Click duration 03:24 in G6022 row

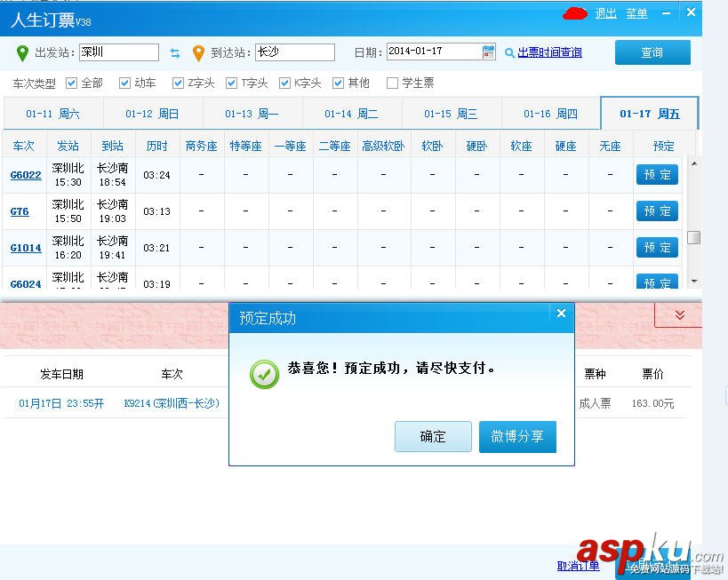[x=157, y=175]
